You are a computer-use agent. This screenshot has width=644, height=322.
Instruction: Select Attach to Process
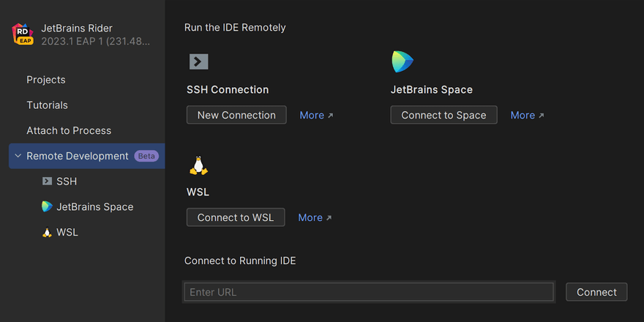pyautogui.click(x=69, y=131)
